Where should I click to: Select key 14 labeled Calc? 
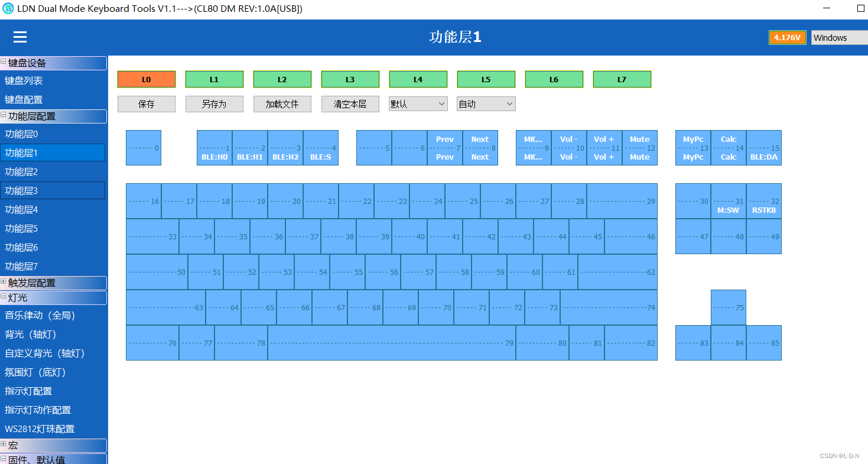[729, 148]
